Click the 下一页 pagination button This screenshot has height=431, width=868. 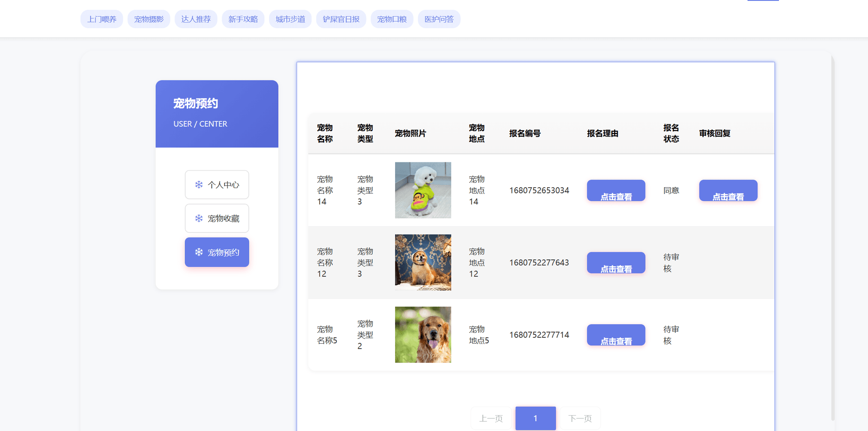(580, 418)
